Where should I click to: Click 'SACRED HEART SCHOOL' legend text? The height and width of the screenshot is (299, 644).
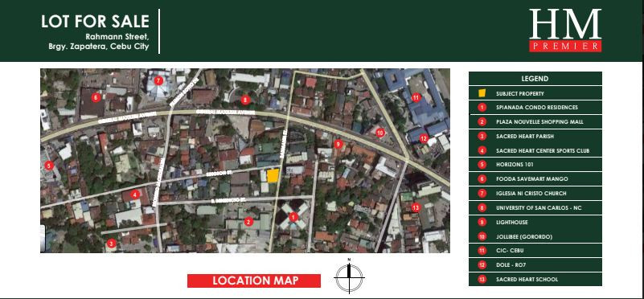[x=527, y=279]
